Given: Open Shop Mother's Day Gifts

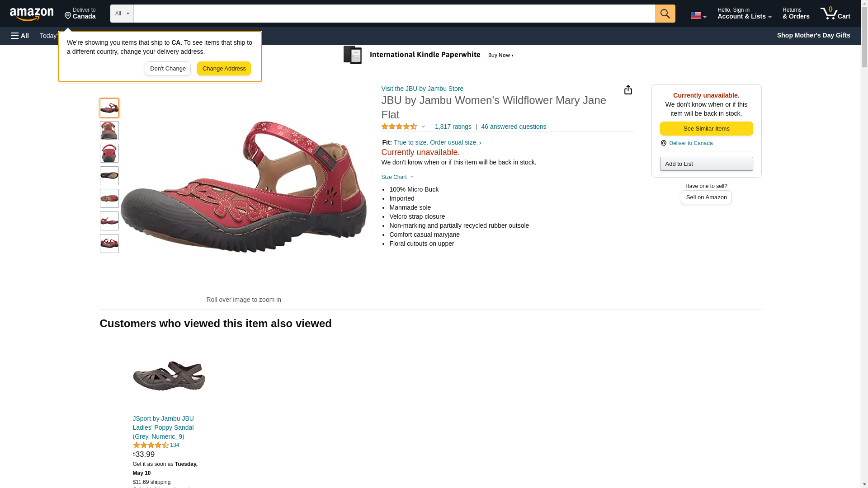Looking at the screenshot, I should point(813,35).
